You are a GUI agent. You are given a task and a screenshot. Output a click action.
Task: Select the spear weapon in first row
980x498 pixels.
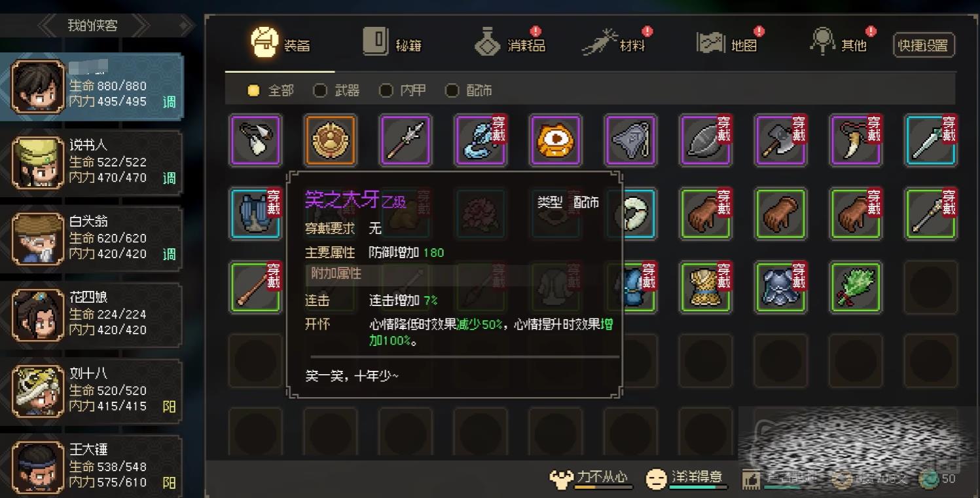click(x=405, y=140)
